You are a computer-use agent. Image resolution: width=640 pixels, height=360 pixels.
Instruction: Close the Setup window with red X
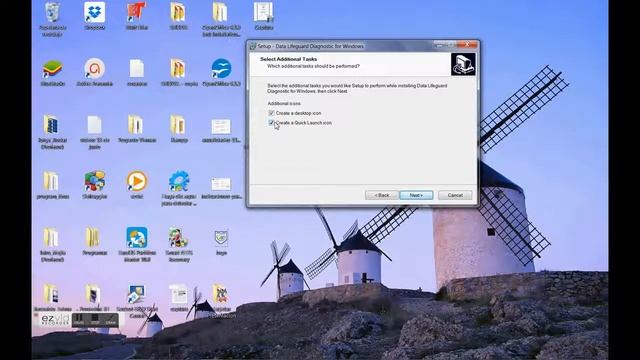[467, 44]
